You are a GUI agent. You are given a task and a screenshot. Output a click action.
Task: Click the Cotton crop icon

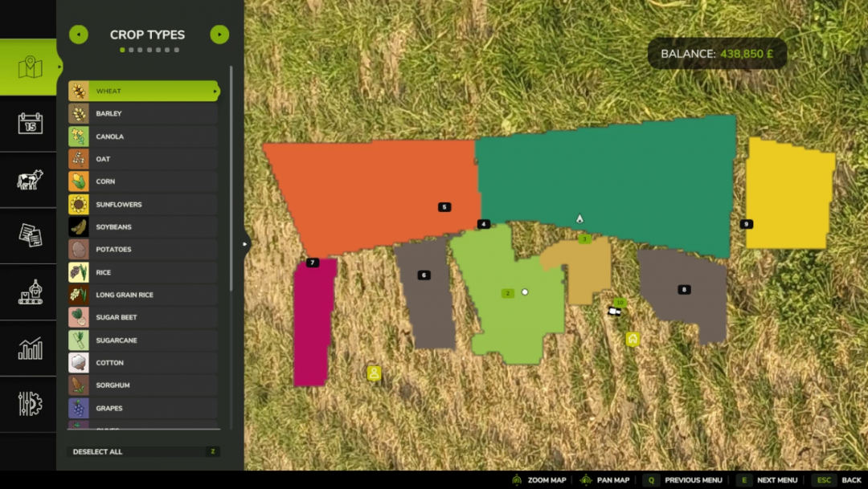[x=79, y=363]
